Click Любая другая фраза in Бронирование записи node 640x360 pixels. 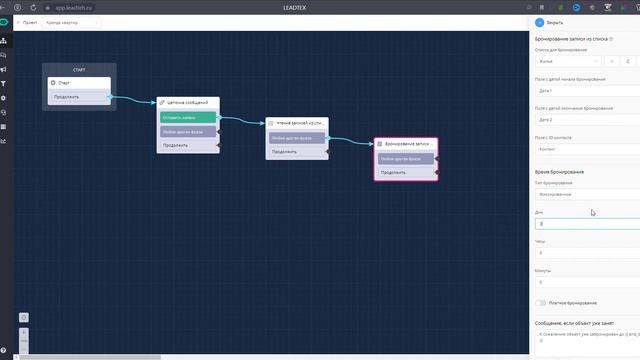click(406, 159)
